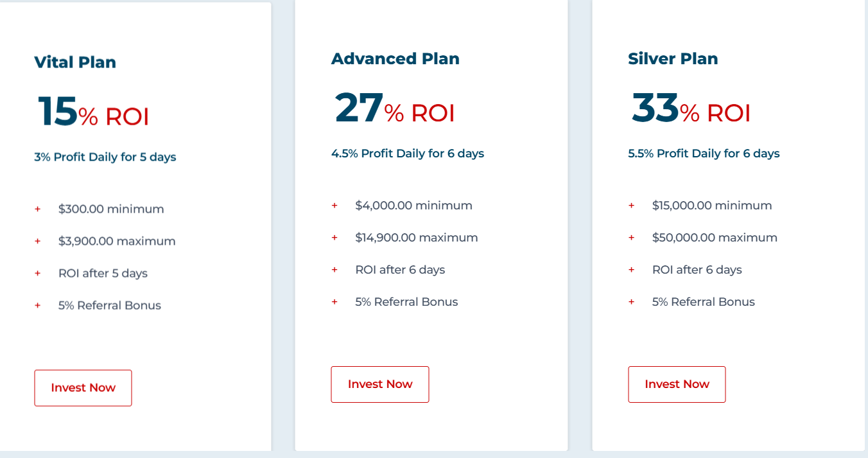Click plus icon by Silver Plan referral bonus
Viewport: 868px width, 458px height.
[x=632, y=302]
